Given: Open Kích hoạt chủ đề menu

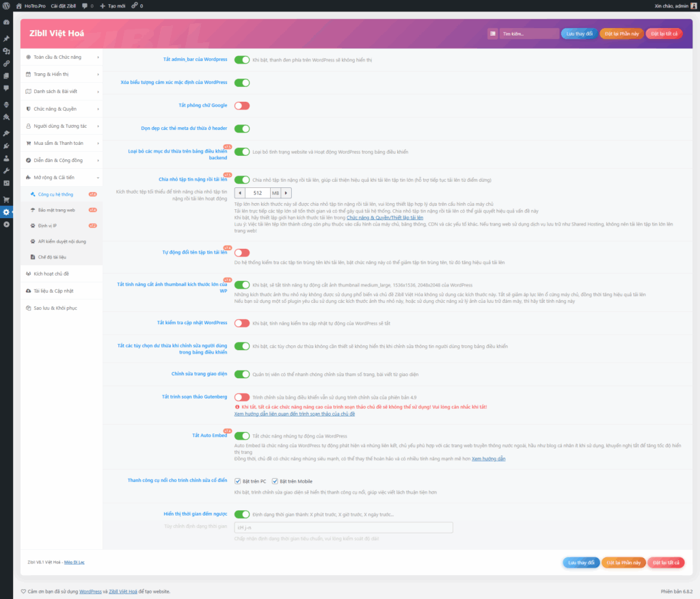Looking at the screenshot, I should (62, 274).
